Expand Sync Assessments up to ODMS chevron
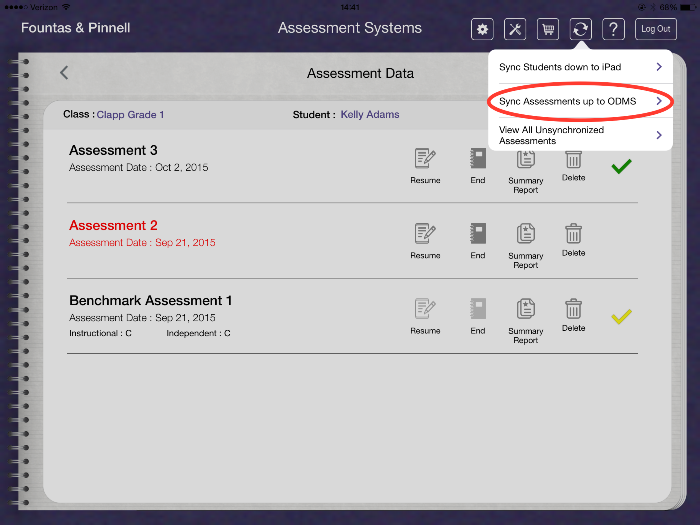This screenshot has width=700, height=525. click(659, 101)
